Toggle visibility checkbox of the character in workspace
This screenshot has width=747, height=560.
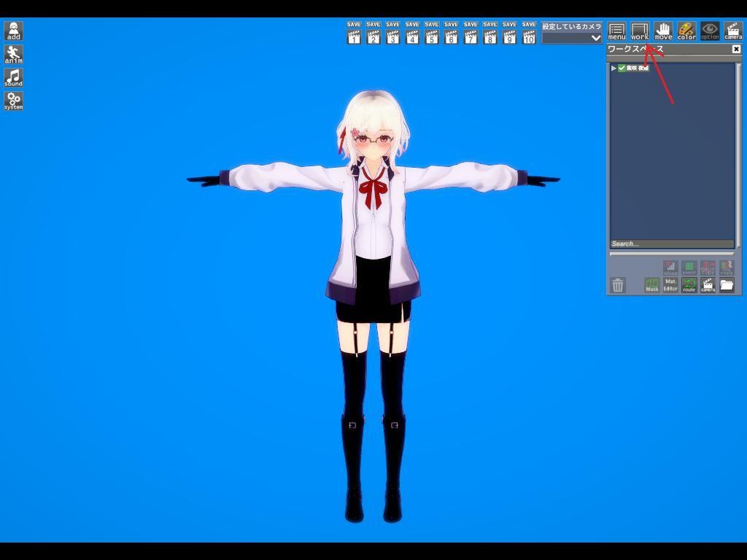pyautogui.click(x=622, y=67)
